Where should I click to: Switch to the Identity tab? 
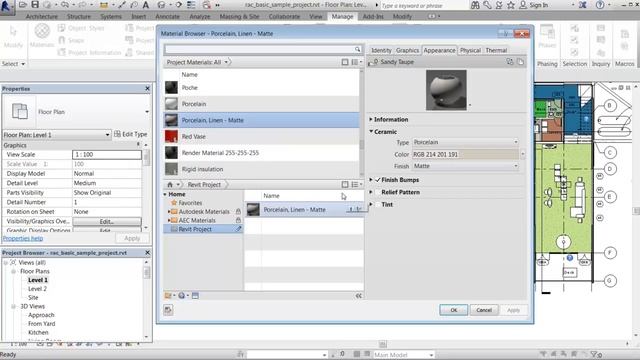(x=381, y=50)
